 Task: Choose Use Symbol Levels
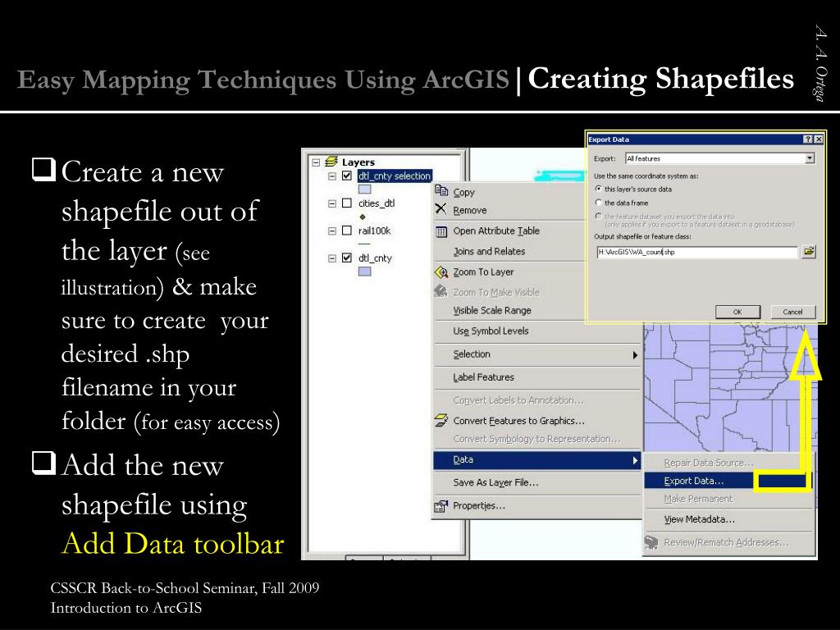point(491,331)
